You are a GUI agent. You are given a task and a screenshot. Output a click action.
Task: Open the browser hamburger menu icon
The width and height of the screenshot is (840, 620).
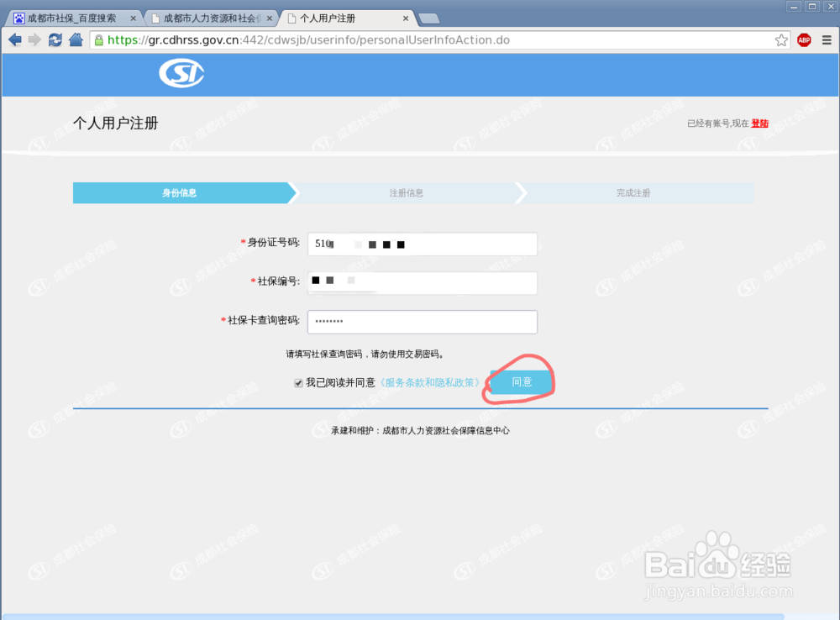(827, 39)
